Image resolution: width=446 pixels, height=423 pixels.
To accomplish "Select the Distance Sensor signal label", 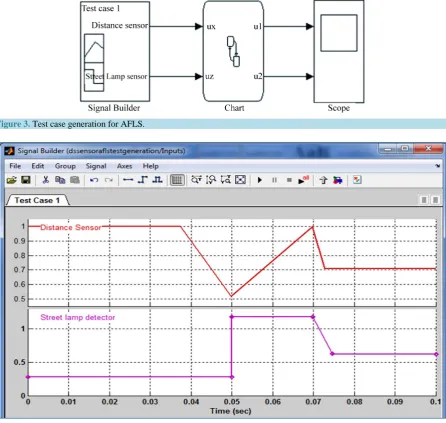I will pyautogui.click(x=71, y=227).
